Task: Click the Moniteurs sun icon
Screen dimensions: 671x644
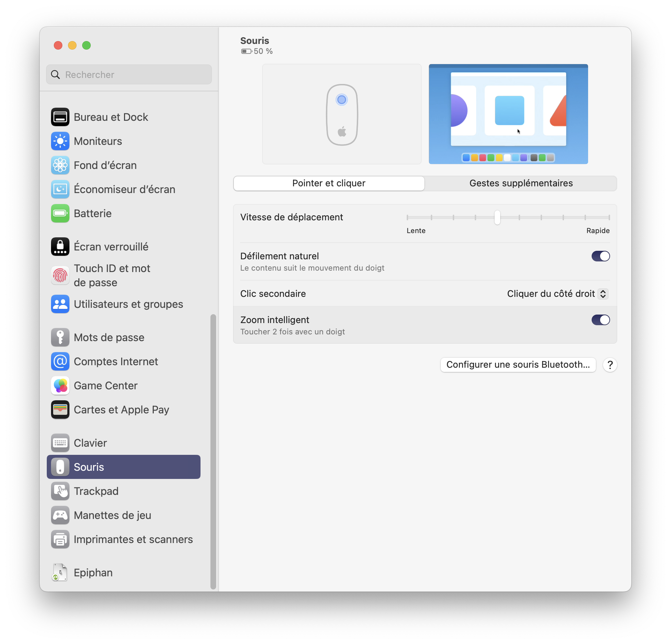Action: point(60,141)
